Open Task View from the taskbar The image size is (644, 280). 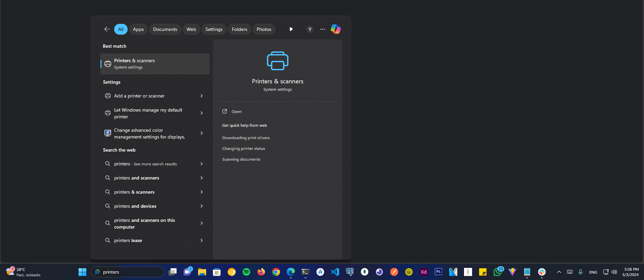173,272
